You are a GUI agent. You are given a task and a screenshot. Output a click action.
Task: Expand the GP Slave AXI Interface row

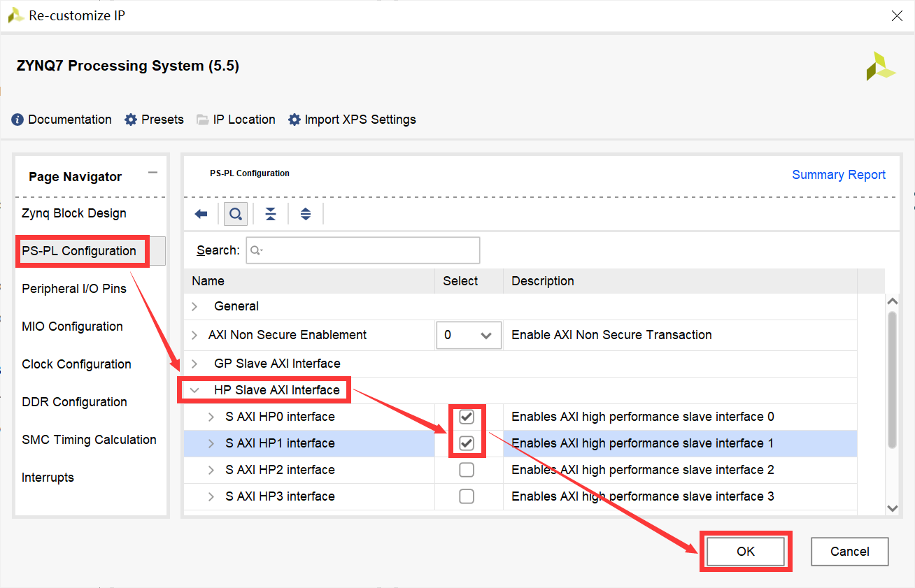pyautogui.click(x=195, y=364)
